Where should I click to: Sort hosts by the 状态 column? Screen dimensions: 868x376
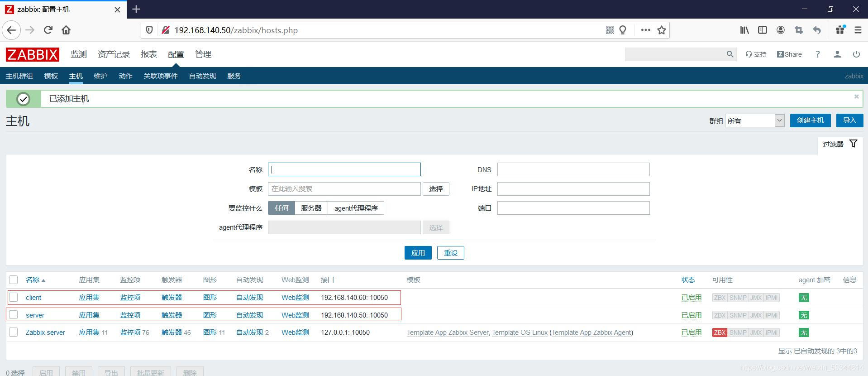pos(688,280)
